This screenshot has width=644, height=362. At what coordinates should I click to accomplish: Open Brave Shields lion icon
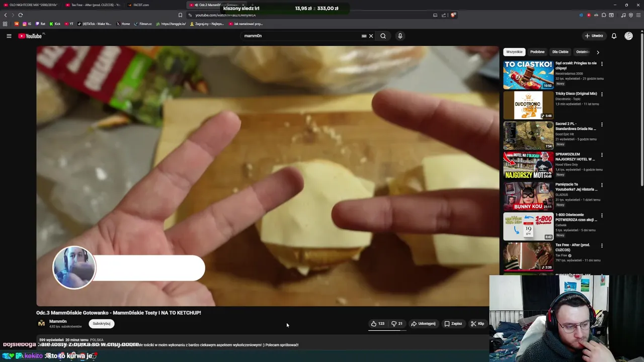[453, 15]
